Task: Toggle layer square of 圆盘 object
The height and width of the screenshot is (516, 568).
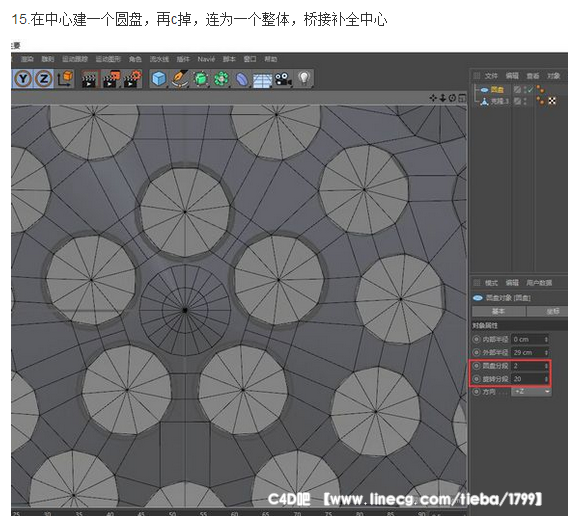Action: coord(517,90)
